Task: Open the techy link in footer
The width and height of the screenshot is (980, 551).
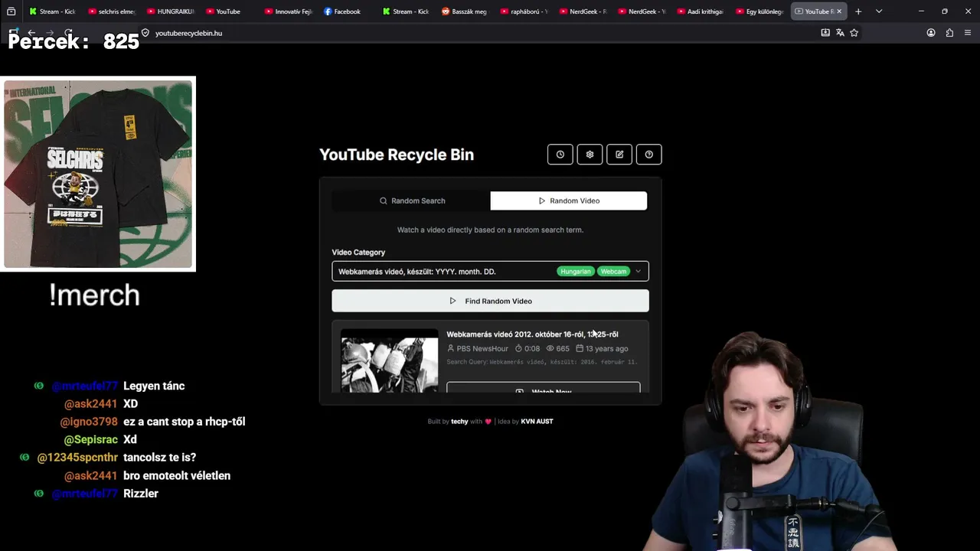Action: pyautogui.click(x=459, y=421)
